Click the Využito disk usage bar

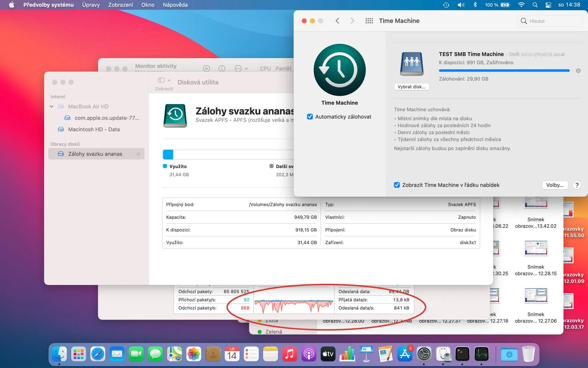tap(168, 155)
